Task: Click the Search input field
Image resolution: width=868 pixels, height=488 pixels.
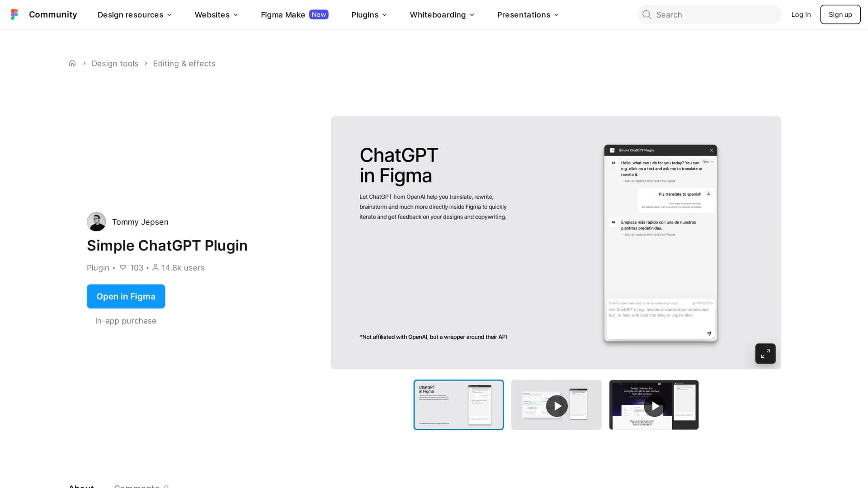Action: click(709, 14)
